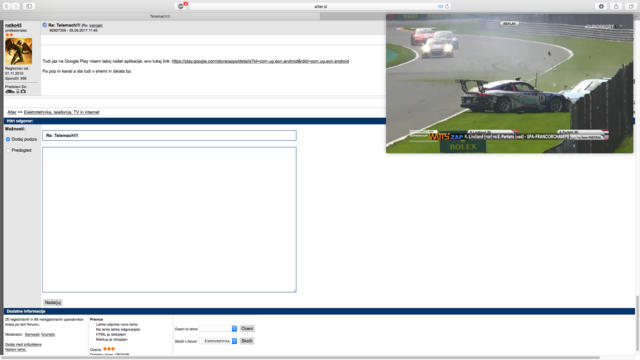
Task: Click the camera icon under user profile
Action: (23, 91)
